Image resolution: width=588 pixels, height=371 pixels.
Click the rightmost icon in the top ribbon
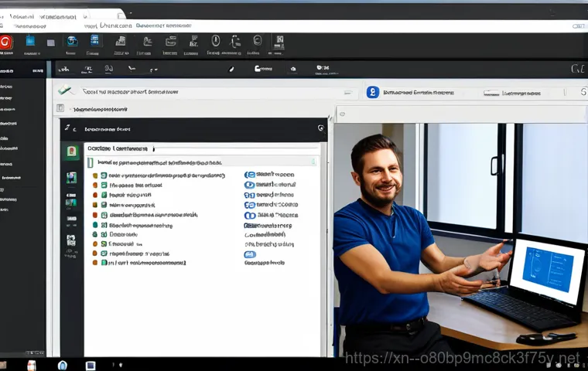pos(280,41)
